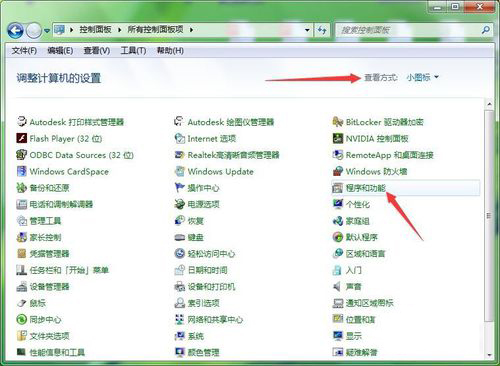Open 文件夹选项 (Folder Options)
The width and height of the screenshot is (500, 366).
pyautogui.click(x=49, y=336)
